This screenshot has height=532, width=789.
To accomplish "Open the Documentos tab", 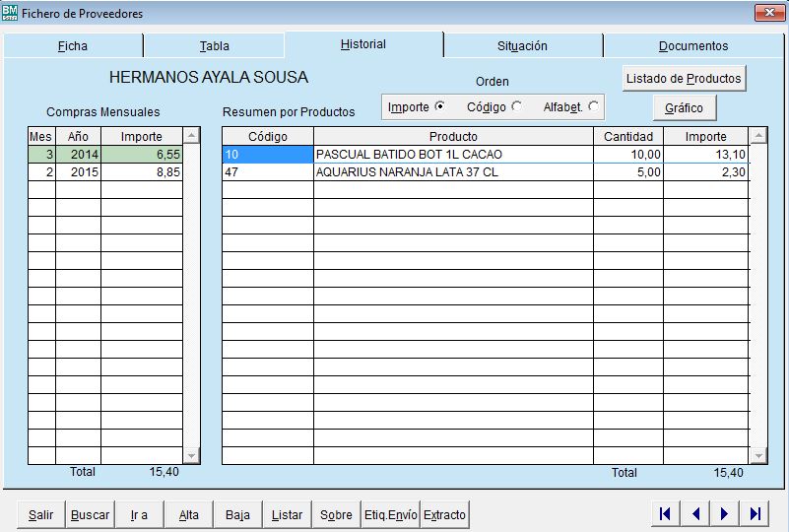I will (x=693, y=46).
